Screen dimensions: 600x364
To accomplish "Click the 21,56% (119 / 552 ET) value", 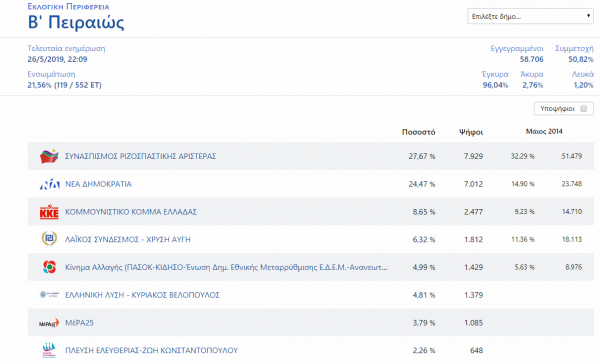I will [x=64, y=85].
